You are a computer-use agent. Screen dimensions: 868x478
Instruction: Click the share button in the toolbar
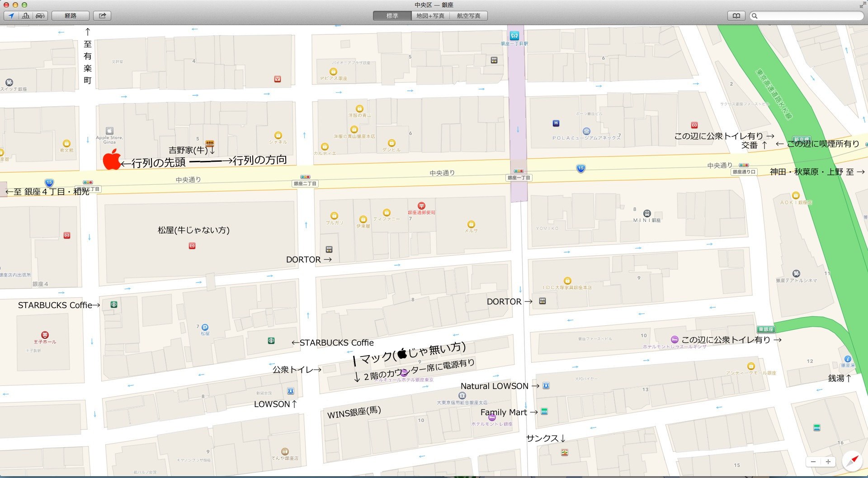click(102, 16)
